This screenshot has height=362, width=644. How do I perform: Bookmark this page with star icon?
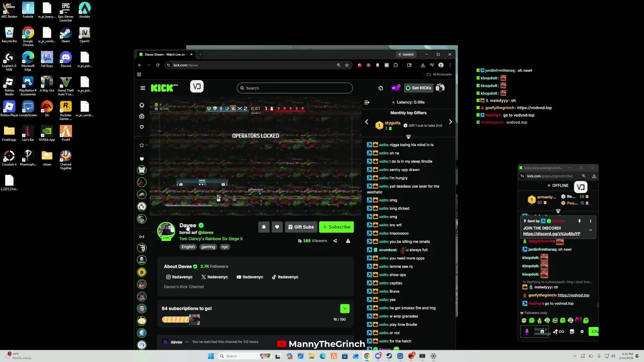(x=347, y=65)
